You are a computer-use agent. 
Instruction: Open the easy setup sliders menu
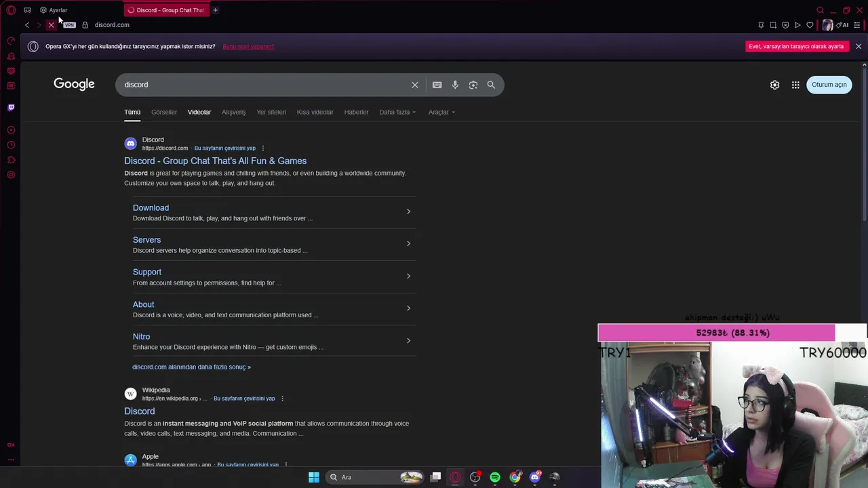click(857, 25)
